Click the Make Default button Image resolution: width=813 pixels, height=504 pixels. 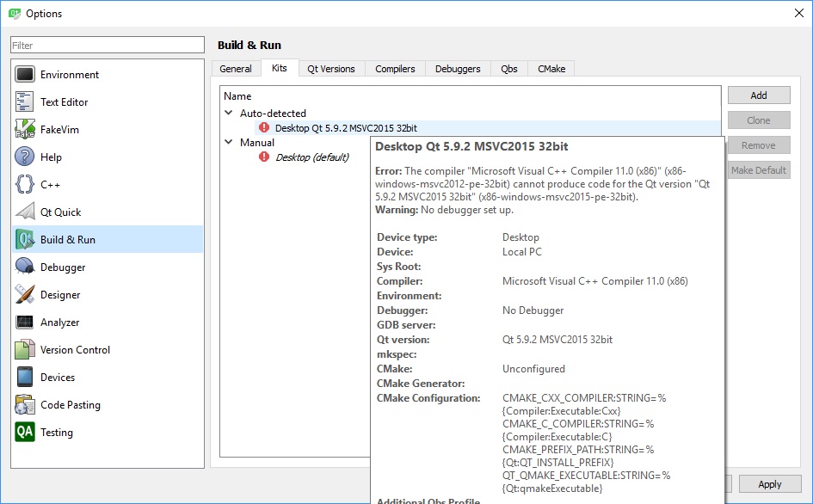pos(759,170)
